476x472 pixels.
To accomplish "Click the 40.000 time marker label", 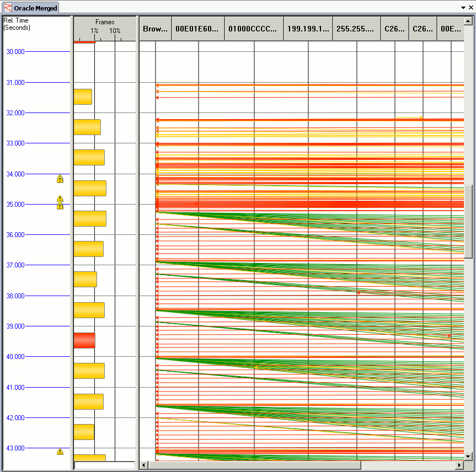I will coord(15,356).
